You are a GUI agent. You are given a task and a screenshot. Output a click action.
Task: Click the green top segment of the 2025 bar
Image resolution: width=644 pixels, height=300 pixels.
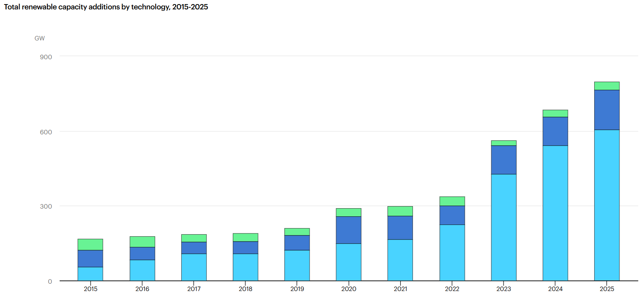(606, 86)
